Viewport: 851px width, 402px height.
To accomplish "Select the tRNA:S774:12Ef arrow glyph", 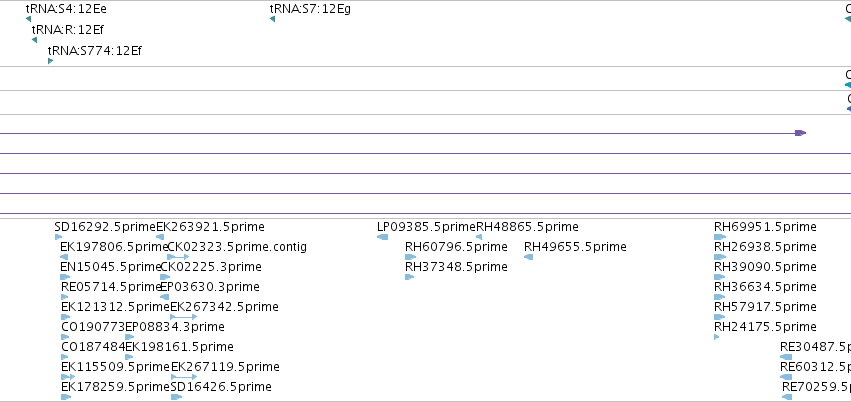I will [x=50, y=61].
